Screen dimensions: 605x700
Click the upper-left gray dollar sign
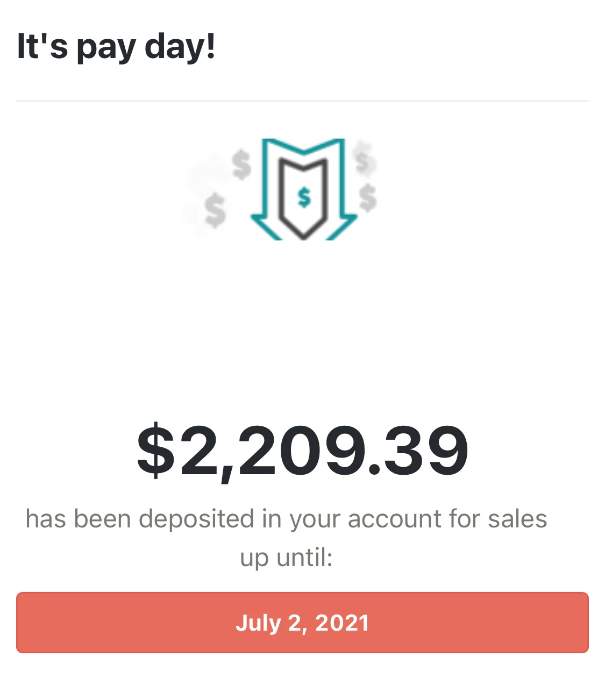pos(242,165)
